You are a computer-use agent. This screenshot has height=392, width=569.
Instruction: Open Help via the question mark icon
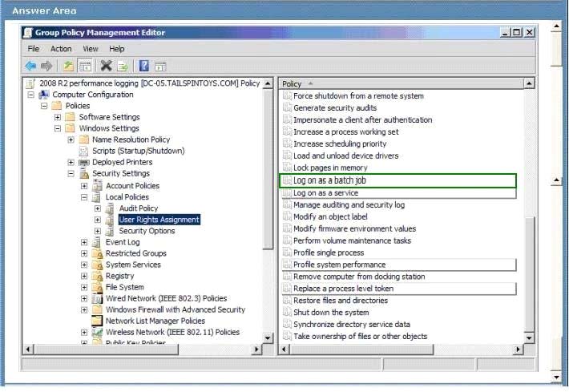[x=144, y=66]
